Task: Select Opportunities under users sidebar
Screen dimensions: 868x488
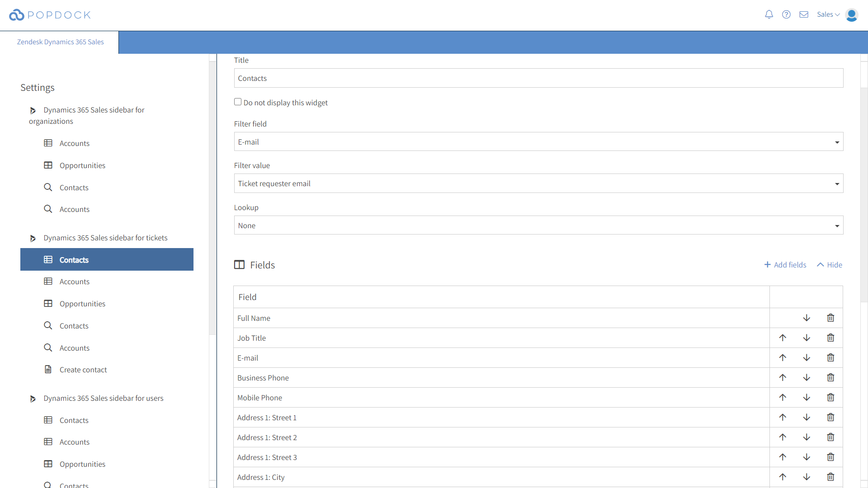Action: tap(75, 464)
